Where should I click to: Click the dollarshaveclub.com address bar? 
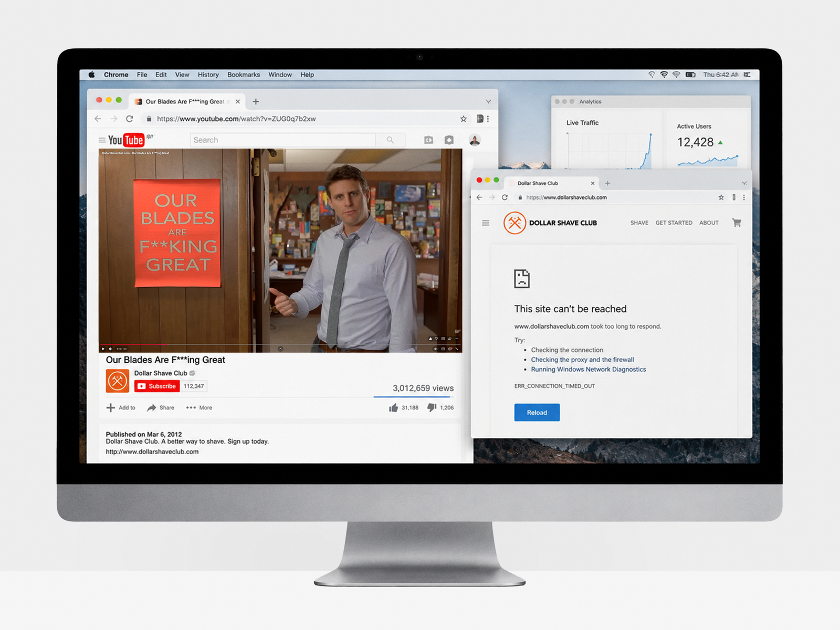click(x=615, y=197)
